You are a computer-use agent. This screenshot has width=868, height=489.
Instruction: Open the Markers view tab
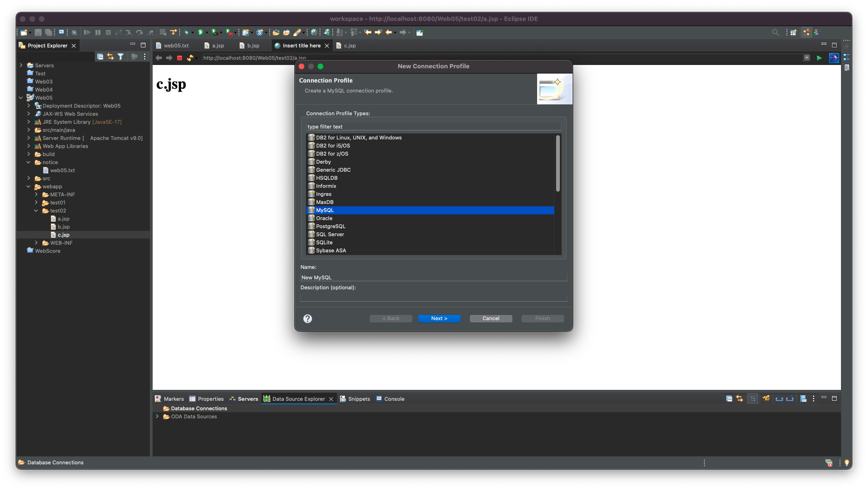pyautogui.click(x=169, y=399)
